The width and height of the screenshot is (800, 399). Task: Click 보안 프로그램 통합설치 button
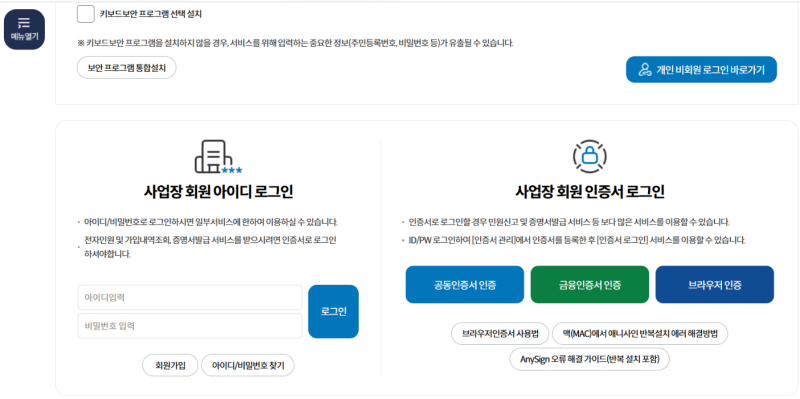pos(127,68)
